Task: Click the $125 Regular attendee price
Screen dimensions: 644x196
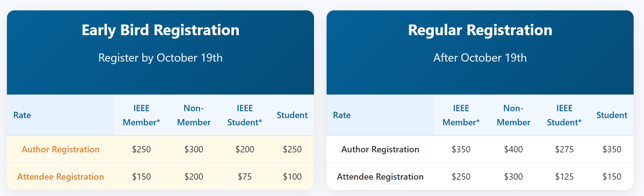Action: click(x=564, y=177)
